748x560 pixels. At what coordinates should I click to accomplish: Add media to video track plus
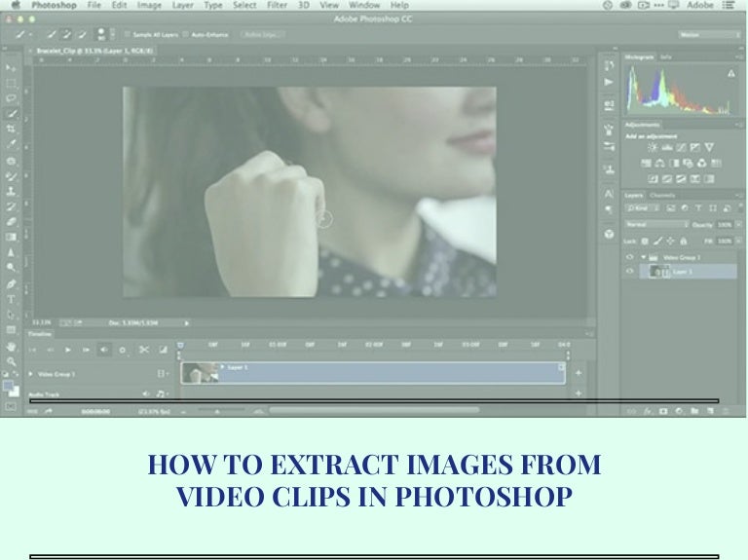coord(579,373)
